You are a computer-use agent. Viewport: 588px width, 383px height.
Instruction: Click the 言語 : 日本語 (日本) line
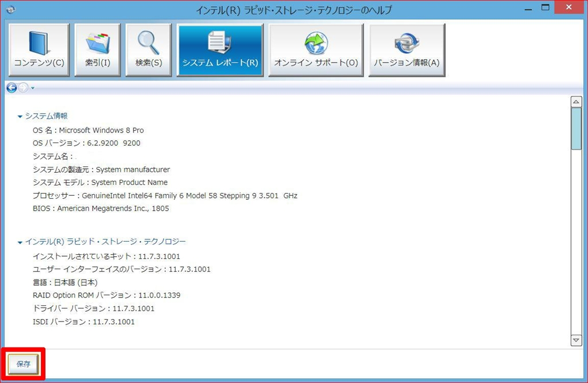click(x=65, y=282)
